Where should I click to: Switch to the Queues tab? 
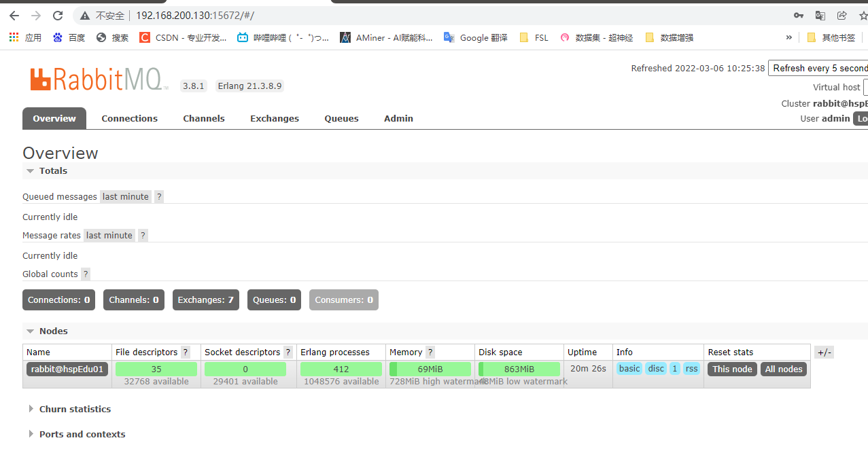(341, 118)
